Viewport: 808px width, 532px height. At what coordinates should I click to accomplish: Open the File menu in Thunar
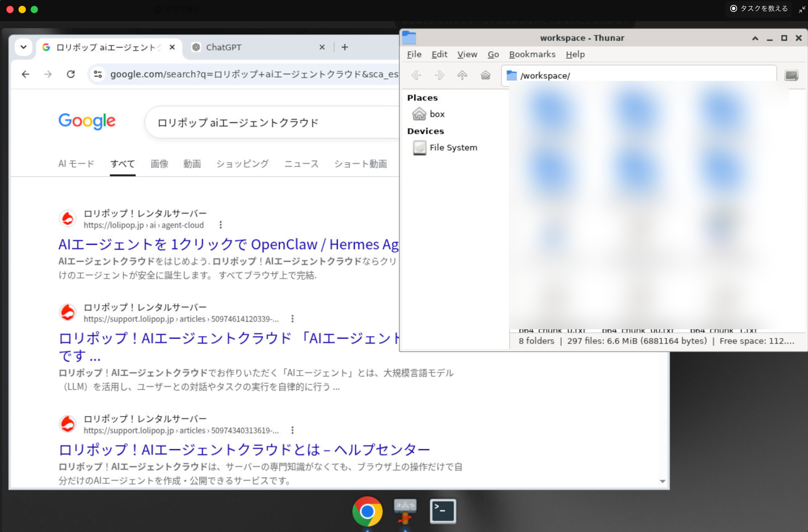click(x=414, y=54)
